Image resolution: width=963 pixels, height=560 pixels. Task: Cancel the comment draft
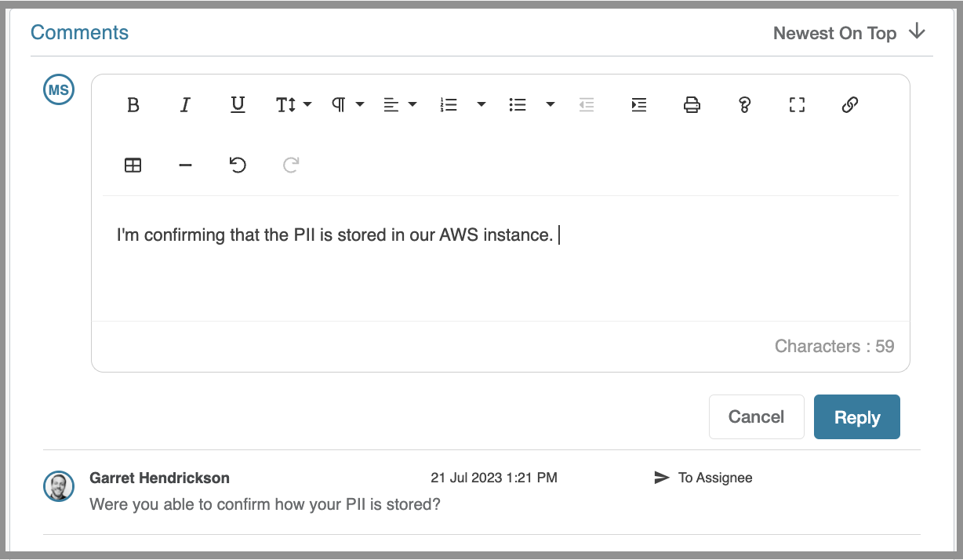[x=756, y=416]
